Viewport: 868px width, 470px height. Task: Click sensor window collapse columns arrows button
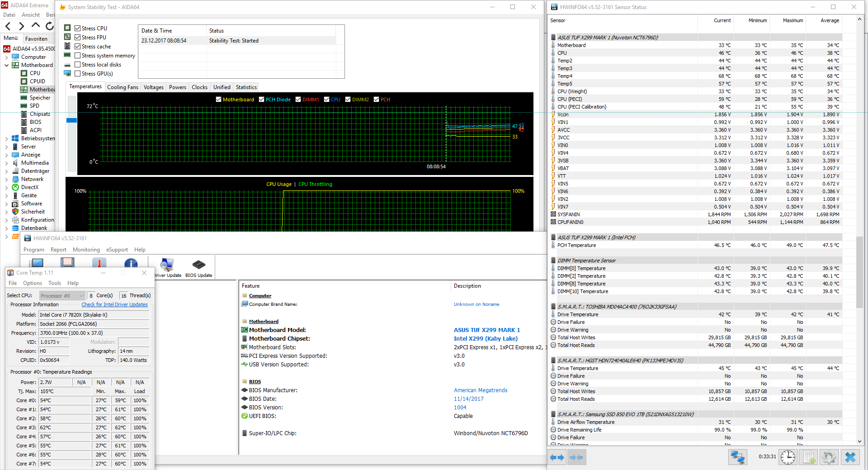click(x=576, y=457)
